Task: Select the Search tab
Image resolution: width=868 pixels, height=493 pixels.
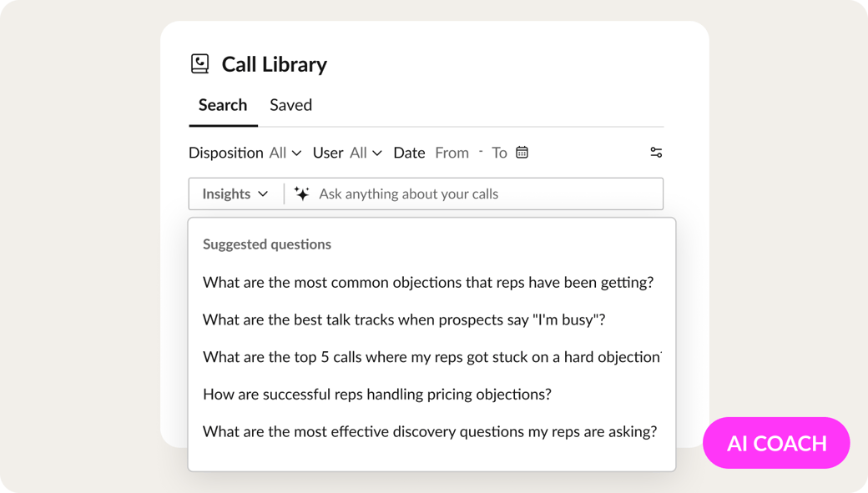Action: (x=223, y=105)
